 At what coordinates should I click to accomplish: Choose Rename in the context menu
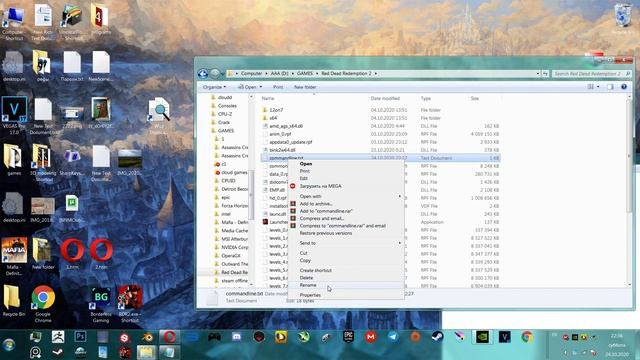(x=308, y=285)
